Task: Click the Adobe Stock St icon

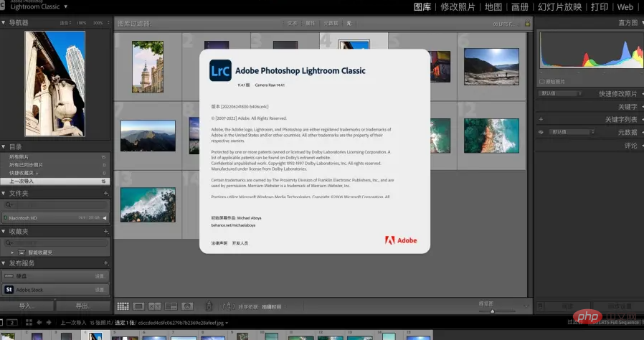Action: pos(9,290)
